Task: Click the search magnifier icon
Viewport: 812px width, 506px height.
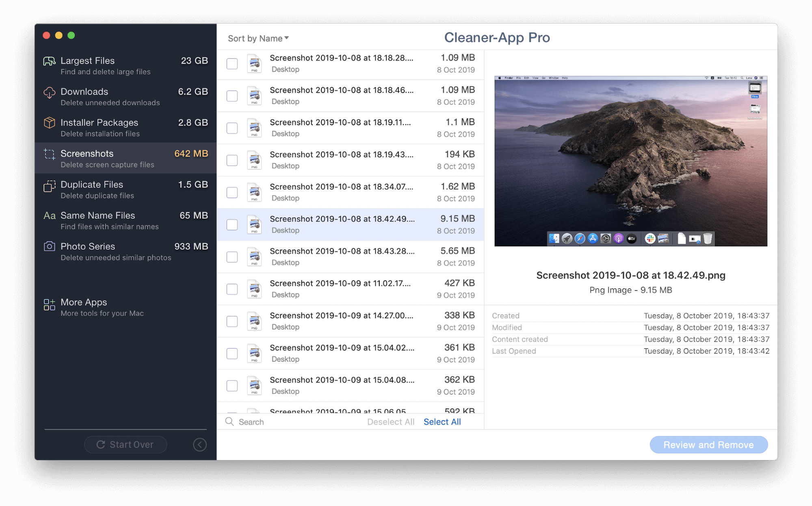Action: pos(230,421)
